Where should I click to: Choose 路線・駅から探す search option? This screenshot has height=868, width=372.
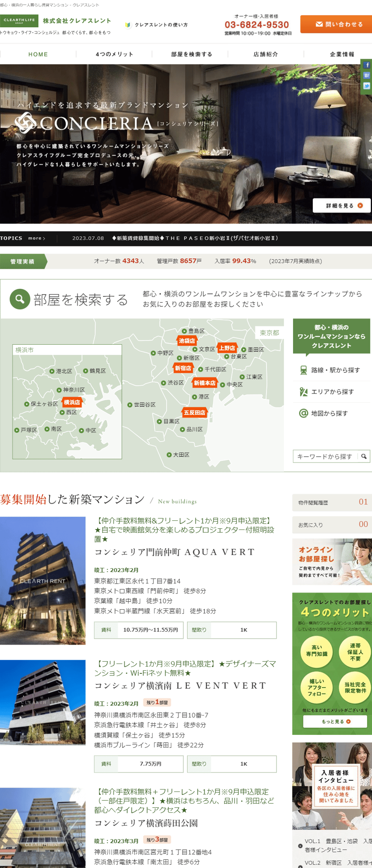335,370
